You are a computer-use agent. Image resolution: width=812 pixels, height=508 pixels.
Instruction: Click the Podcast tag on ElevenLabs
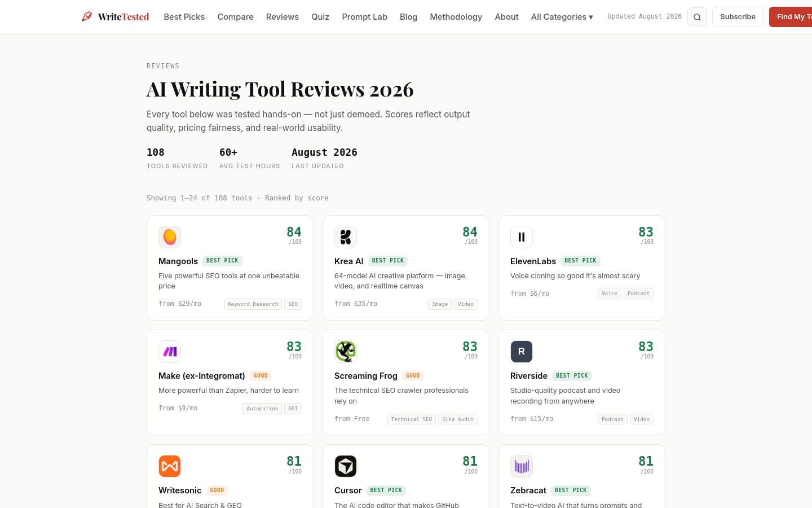click(x=638, y=294)
